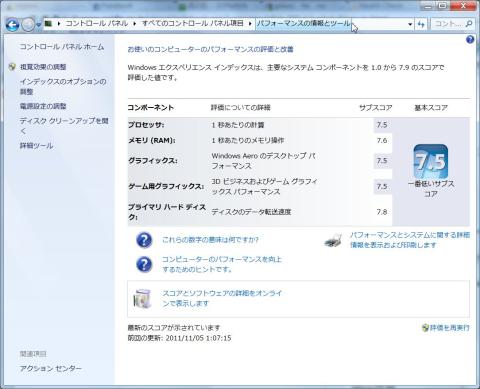
Task: Click the プライマリ ハード ディスク subscore 7.8
Action: 382,212
